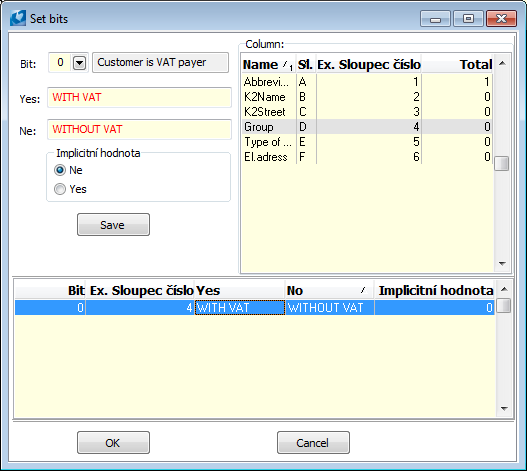The width and height of the screenshot is (527, 471).
Task: Select the Type of ... row
Action: coord(367,142)
